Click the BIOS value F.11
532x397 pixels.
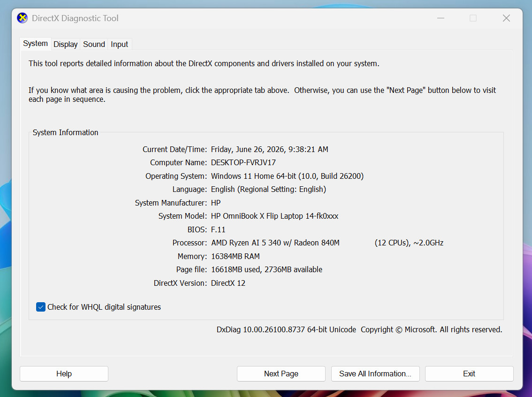(x=218, y=230)
